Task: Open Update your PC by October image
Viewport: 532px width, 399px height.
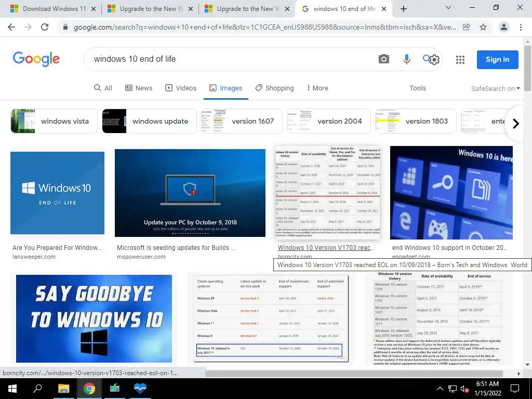Action: (x=190, y=193)
